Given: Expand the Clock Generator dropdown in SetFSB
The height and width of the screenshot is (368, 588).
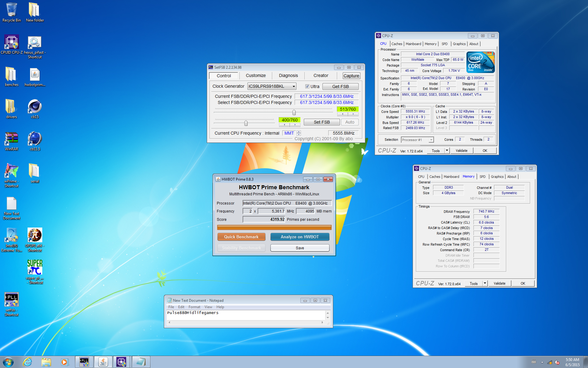Looking at the screenshot, I should tap(293, 86).
